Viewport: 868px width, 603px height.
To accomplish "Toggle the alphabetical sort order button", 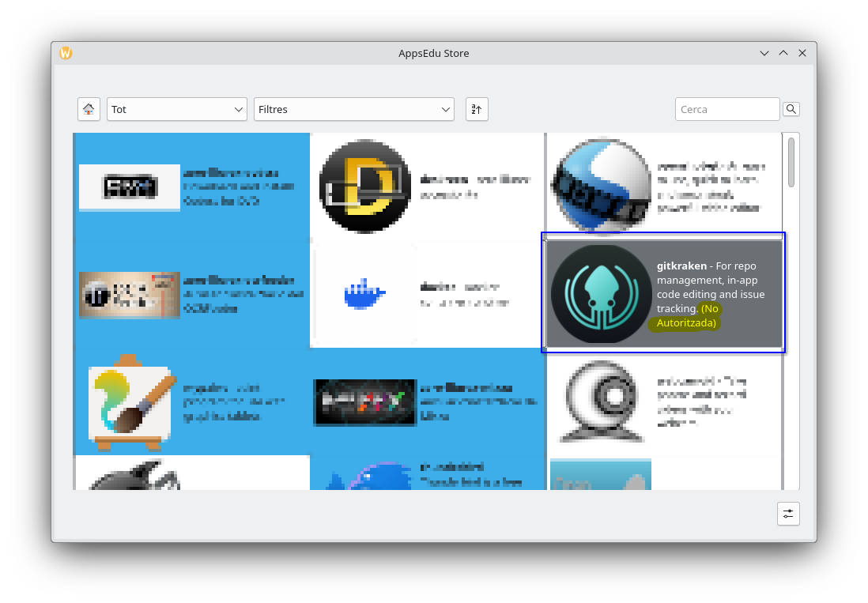I will [477, 109].
